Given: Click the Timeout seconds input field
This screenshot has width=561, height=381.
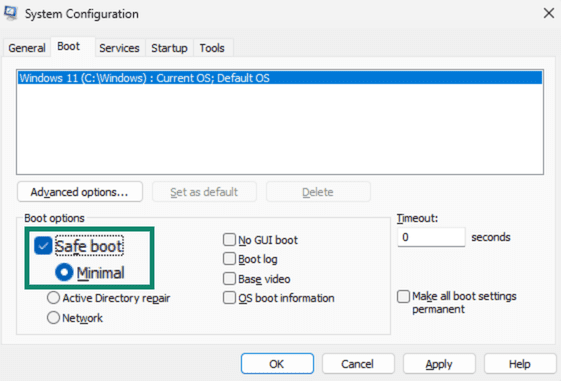Looking at the screenshot, I should [431, 237].
